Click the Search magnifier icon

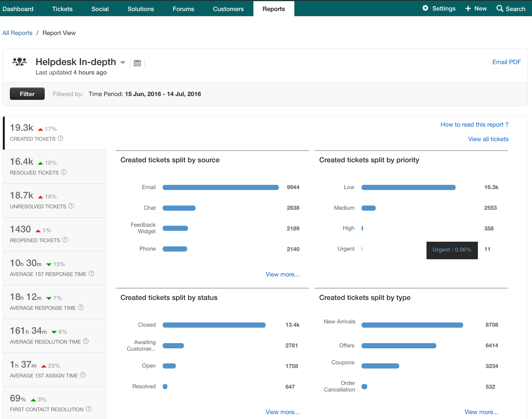click(499, 9)
